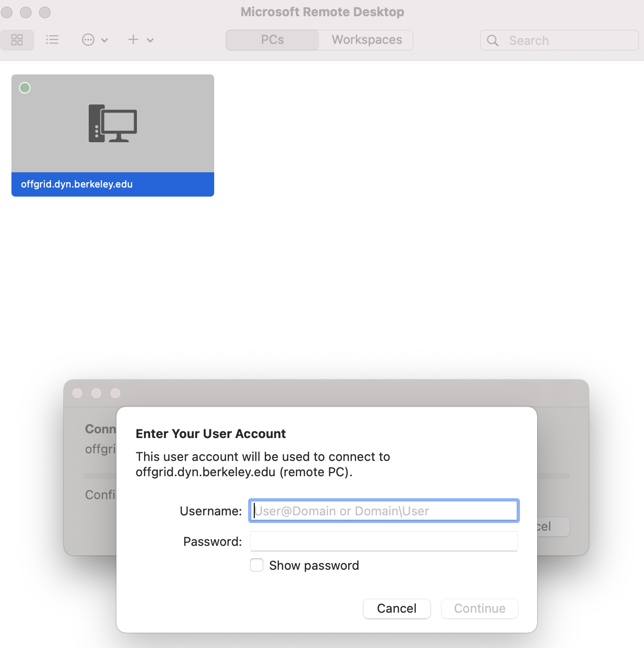644x648 pixels.
Task: Focus the Password input field
Action: [x=384, y=542]
